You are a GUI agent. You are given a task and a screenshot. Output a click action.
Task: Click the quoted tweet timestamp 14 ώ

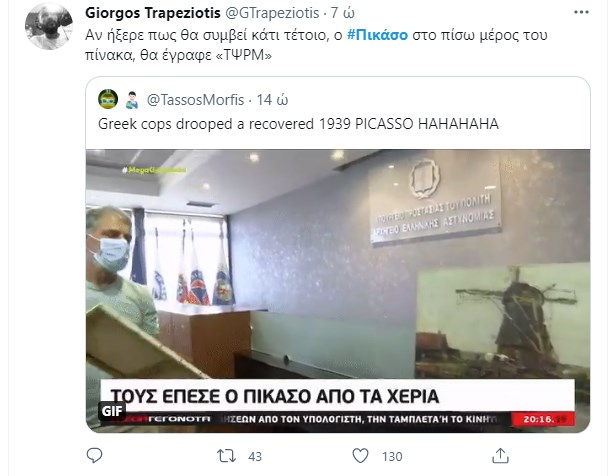pos(272,100)
